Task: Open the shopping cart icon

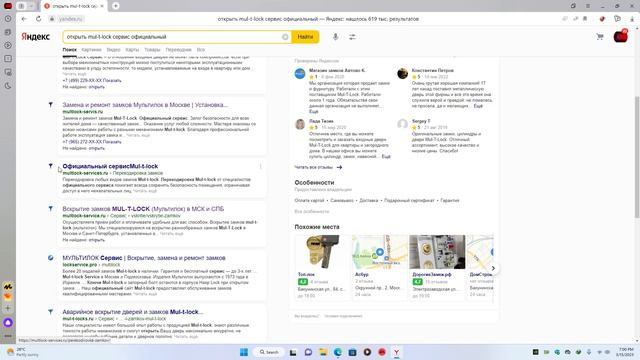Action: pos(600,37)
